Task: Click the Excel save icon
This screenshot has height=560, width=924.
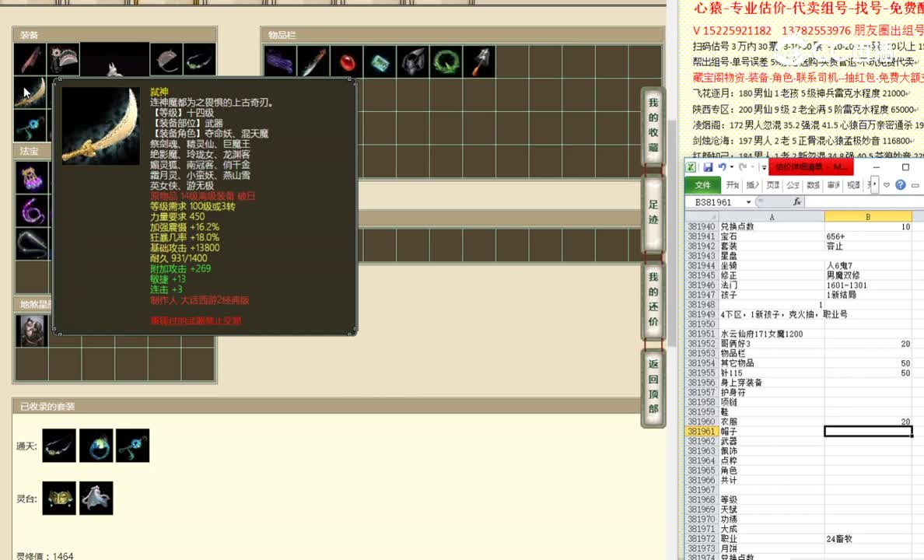Action: point(709,167)
